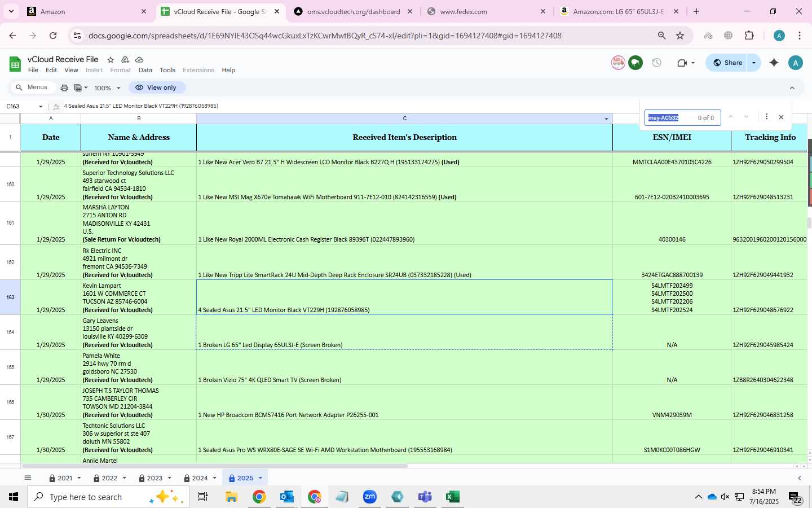This screenshot has height=508, width=812.
Task: Open the Google account avatar in Sheets
Action: [795, 63]
